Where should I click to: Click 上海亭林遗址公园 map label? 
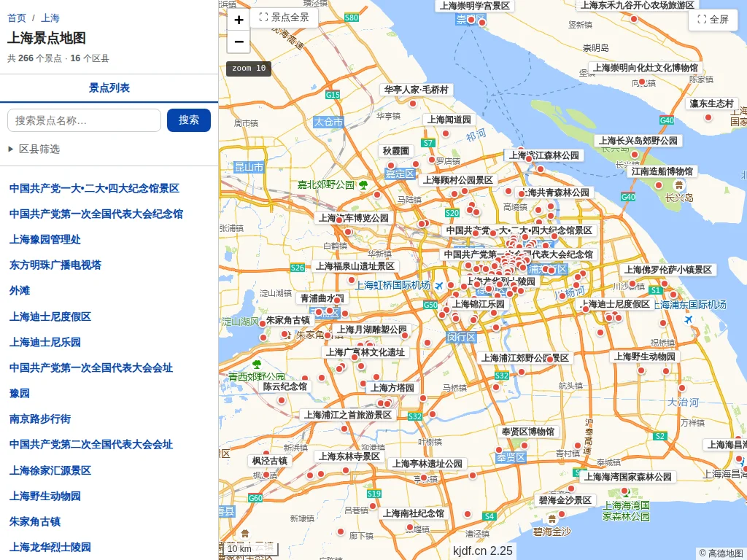(427, 464)
